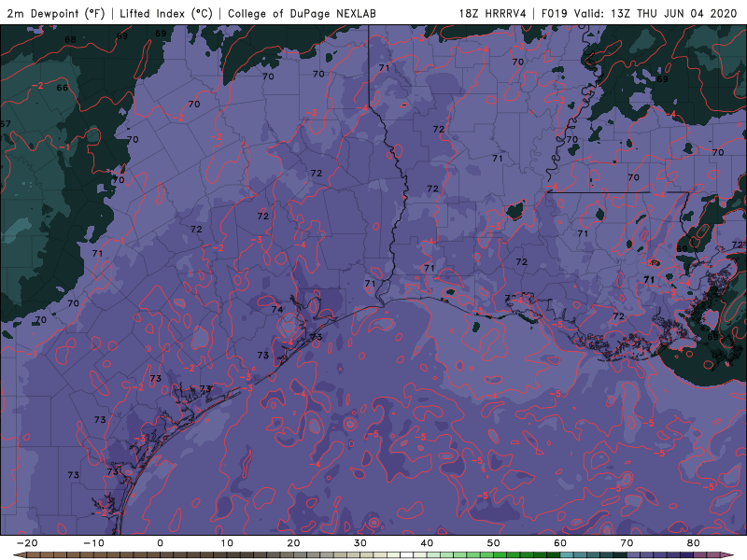Click the '2m Dewpoint (°F)' title text
The height and width of the screenshot is (560, 747).
[56, 13]
